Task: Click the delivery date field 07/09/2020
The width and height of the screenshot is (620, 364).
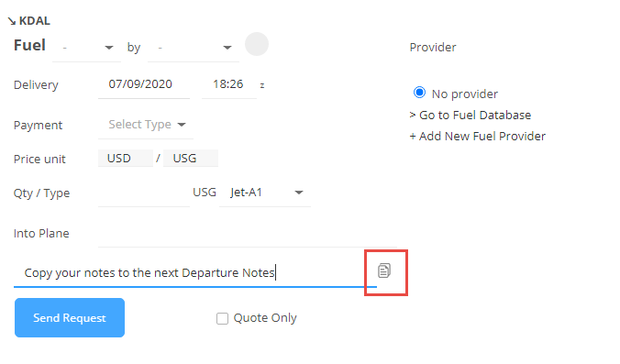Action: pos(144,84)
